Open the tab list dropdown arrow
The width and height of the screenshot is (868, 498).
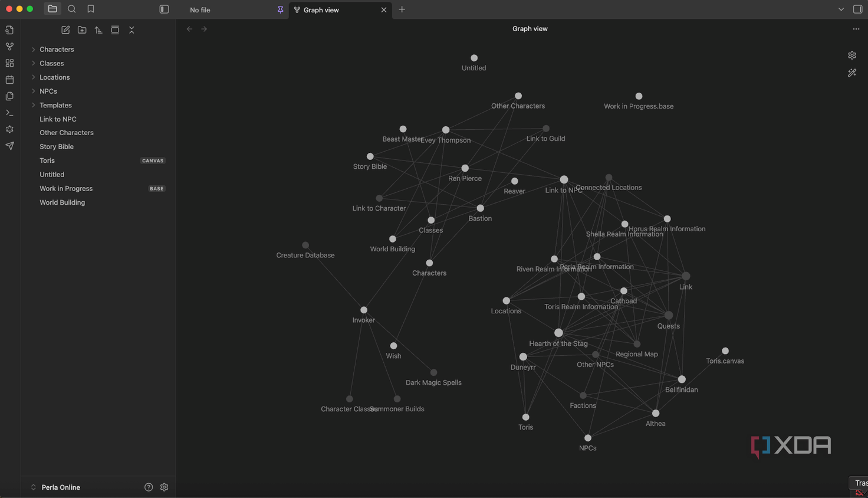[841, 9]
